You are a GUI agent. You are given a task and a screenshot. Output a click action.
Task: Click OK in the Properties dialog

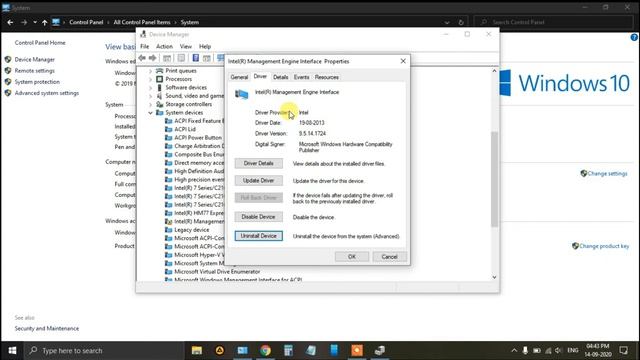coord(352,257)
